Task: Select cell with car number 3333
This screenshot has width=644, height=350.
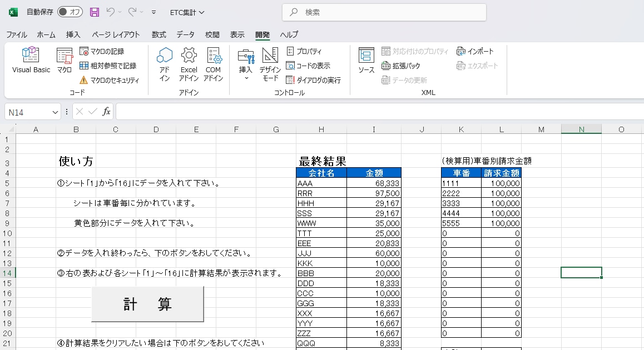Action: pyautogui.click(x=461, y=203)
